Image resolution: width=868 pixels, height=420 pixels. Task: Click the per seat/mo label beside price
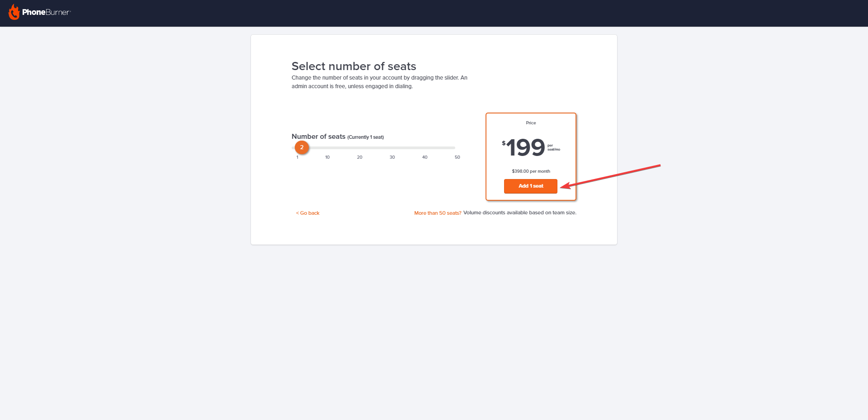click(553, 147)
